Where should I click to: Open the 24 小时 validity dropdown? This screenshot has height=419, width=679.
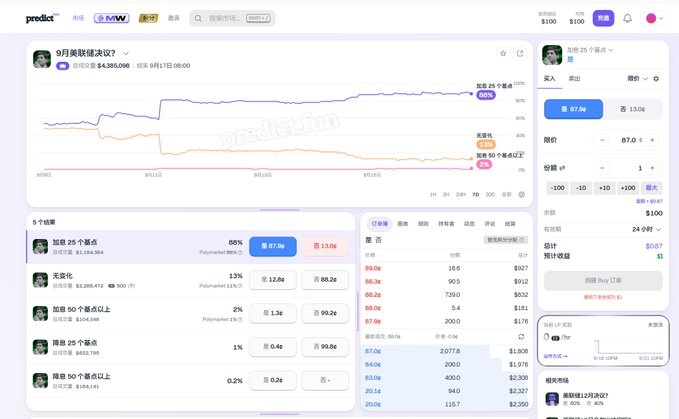(647, 229)
